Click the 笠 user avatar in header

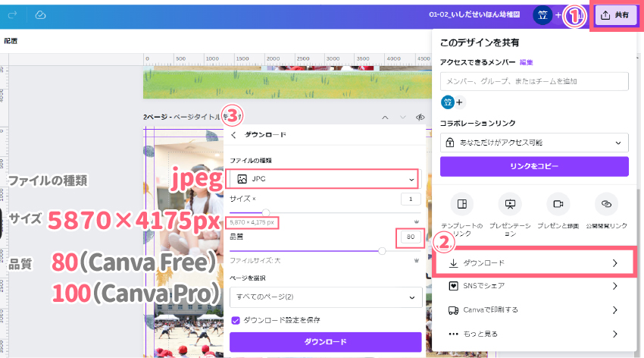point(542,15)
